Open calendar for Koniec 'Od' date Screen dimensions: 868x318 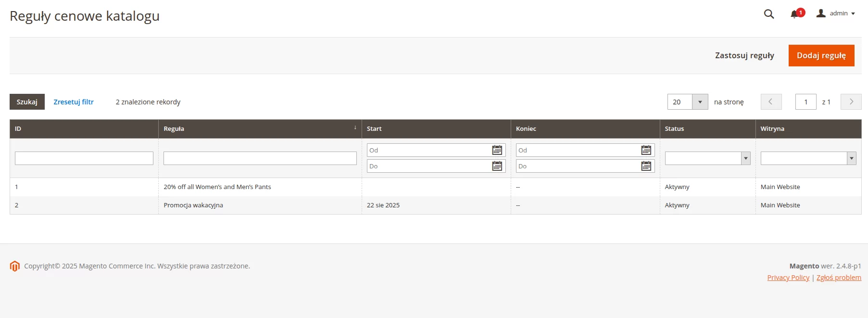(646, 151)
